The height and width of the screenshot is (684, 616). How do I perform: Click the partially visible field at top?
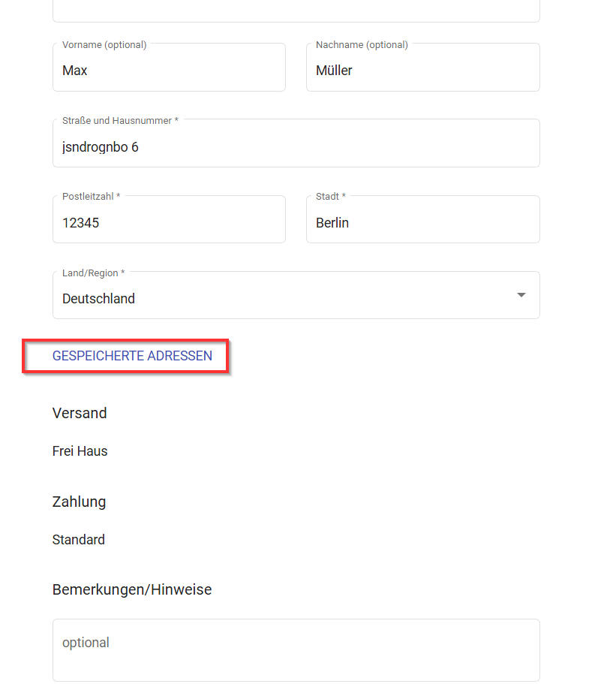296,11
